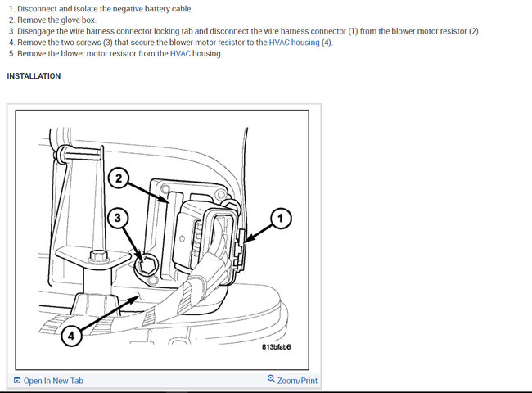Viewport: 532px width, 393px height.
Task: Select callout circle 2 in the diagram
Action: click(x=119, y=178)
